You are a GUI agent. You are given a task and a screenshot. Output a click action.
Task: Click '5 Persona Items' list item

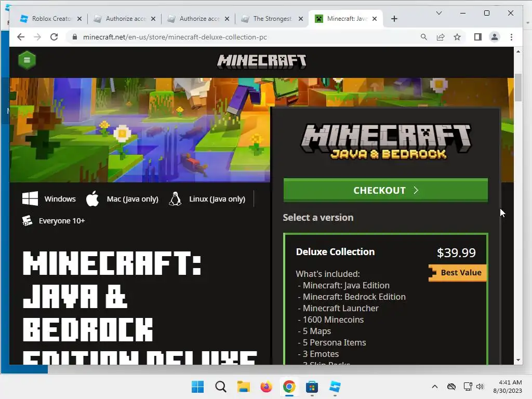tap(334, 343)
